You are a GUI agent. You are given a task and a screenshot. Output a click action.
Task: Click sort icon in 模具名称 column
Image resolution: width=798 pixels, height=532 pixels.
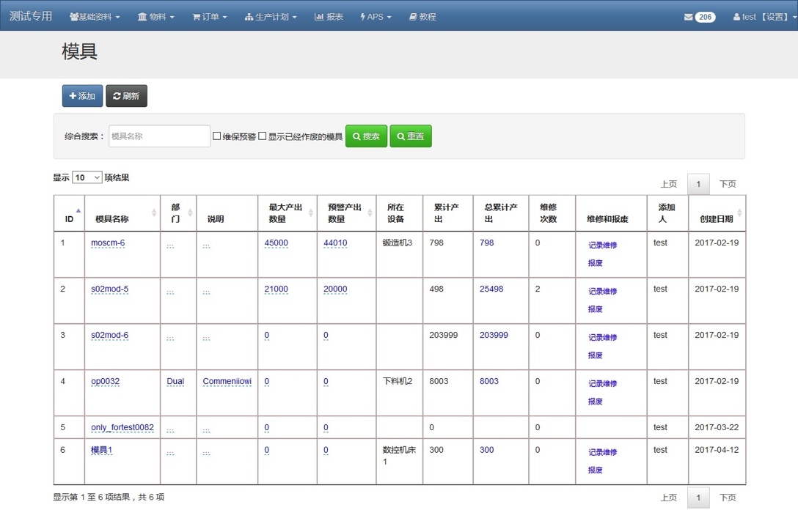pyautogui.click(x=154, y=213)
